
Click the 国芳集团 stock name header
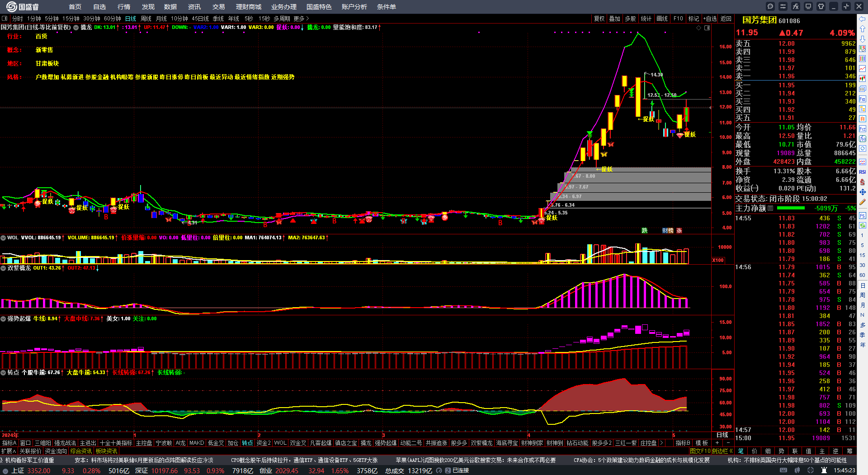click(x=759, y=20)
